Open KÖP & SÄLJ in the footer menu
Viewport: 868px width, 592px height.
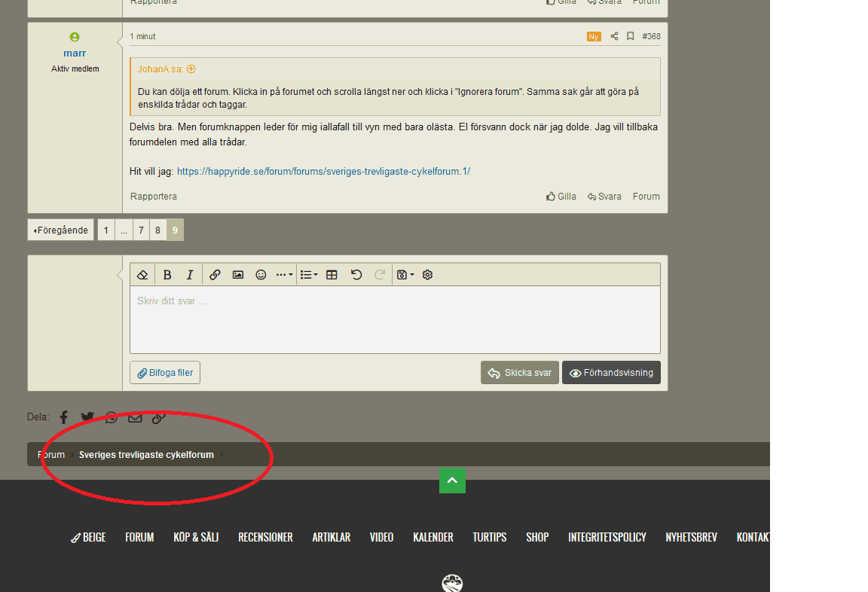point(196,537)
